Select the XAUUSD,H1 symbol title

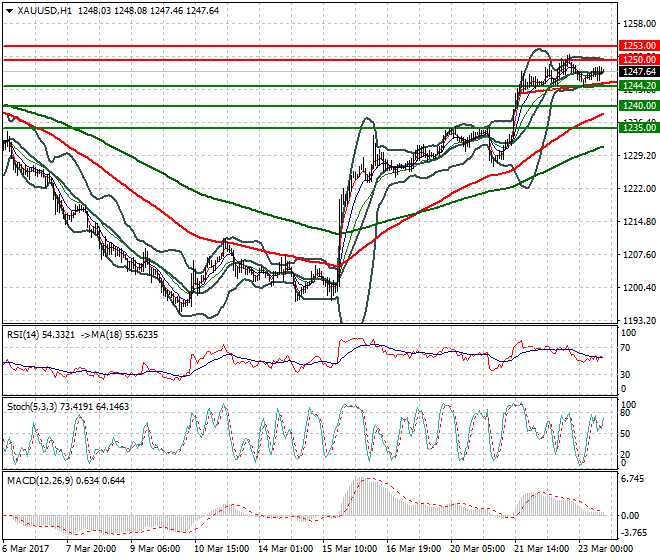(x=44, y=11)
